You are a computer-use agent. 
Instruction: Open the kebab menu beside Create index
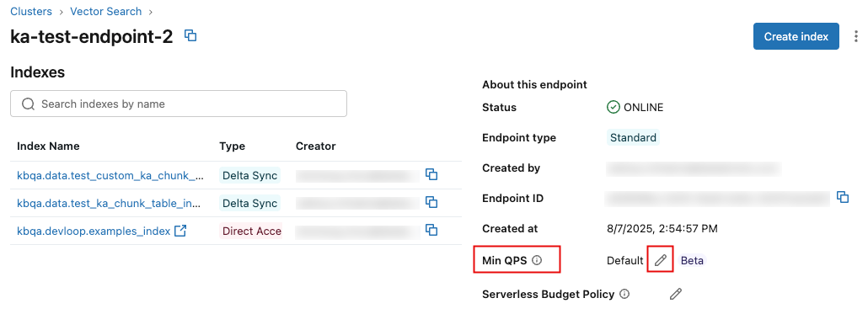point(856,36)
